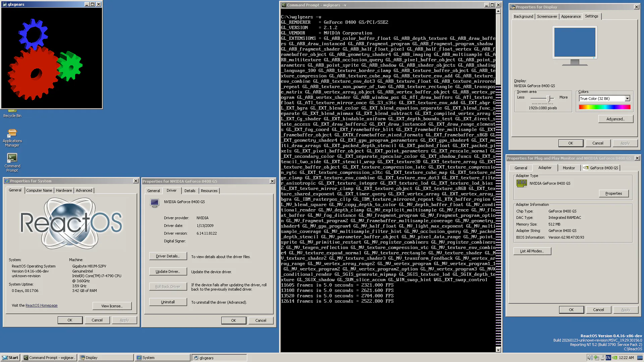Adjust the screen area resolution slider
The height and width of the screenshot is (362, 644).
549,98
